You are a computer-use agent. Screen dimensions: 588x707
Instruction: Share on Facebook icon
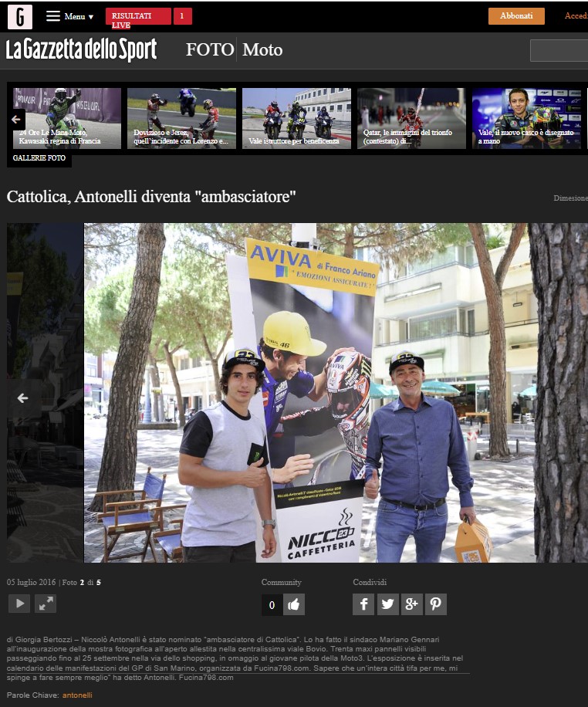click(363, 604)
